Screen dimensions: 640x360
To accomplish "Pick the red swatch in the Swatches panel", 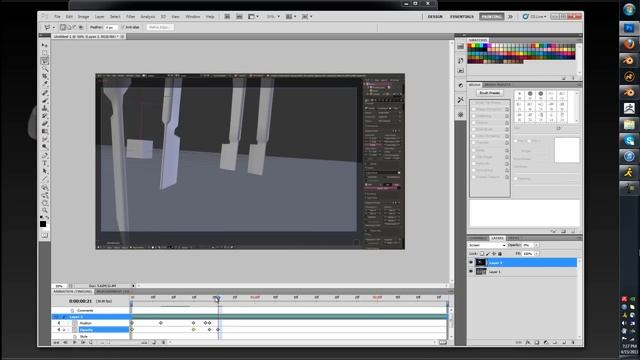I will click(469, 46).
